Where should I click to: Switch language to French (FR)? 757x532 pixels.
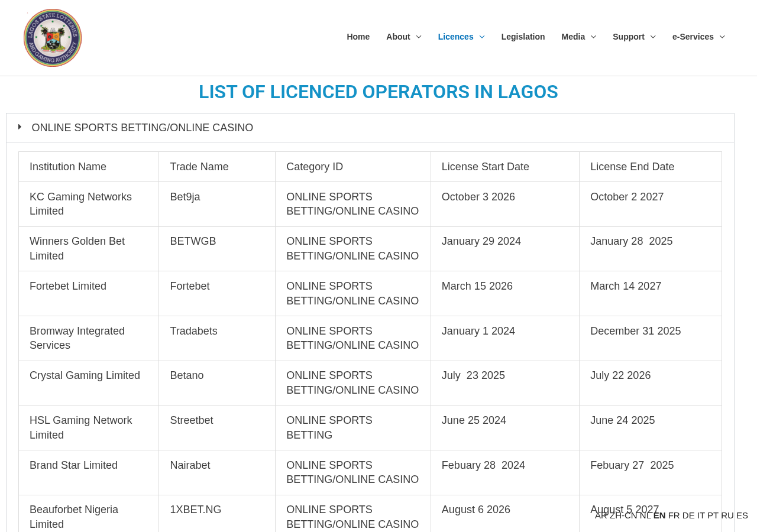[674, 515]
